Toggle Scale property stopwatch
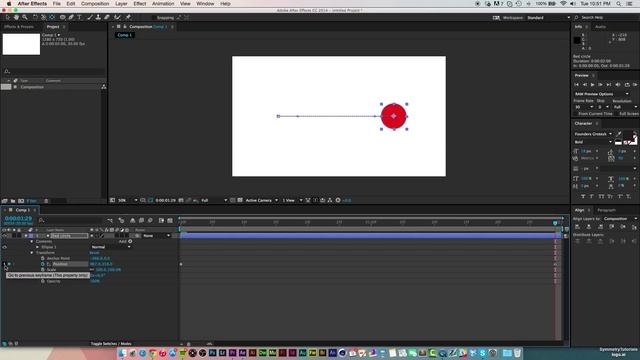 pos(43,269)
